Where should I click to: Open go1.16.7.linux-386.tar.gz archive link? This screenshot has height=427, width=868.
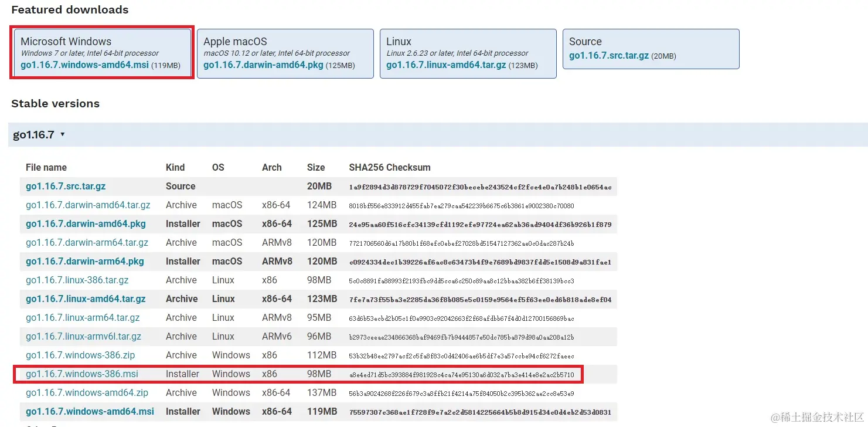tap(77, 280)
